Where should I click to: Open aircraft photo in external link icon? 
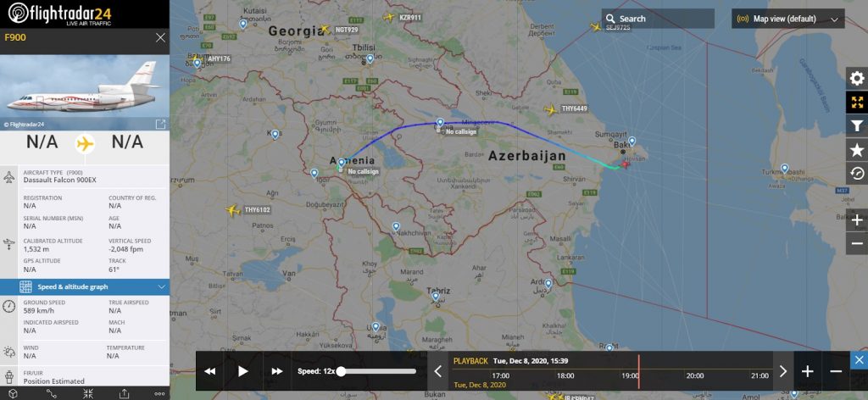160,124
